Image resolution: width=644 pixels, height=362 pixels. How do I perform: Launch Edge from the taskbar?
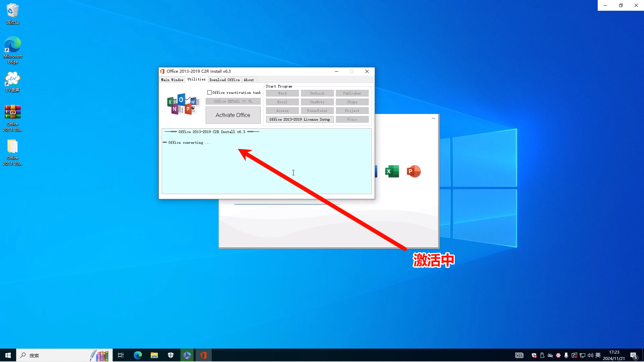click(138, 355)
